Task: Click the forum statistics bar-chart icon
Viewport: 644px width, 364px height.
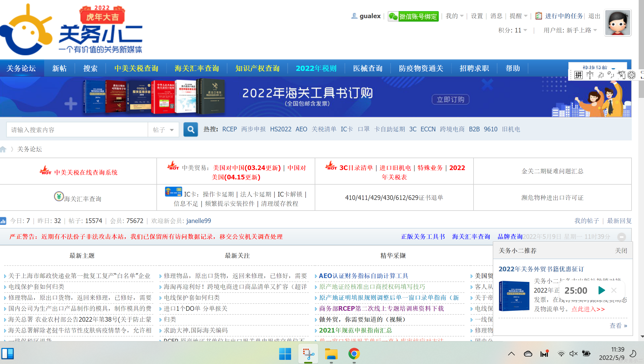Action: (3, 221)
